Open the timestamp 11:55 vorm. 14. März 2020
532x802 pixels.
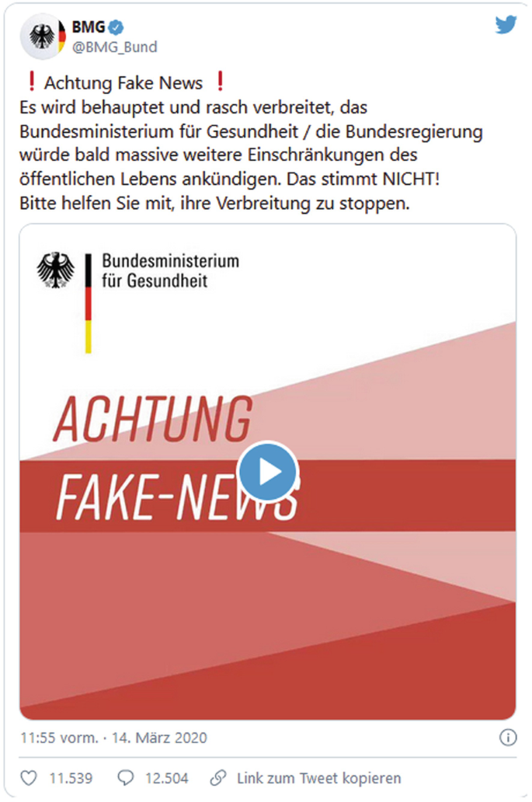click(113, 737)
